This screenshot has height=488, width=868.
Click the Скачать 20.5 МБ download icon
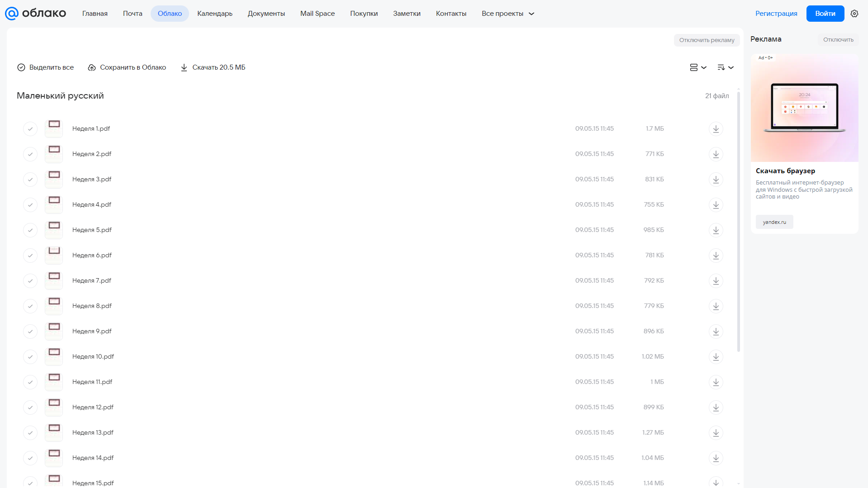[184, 67]
